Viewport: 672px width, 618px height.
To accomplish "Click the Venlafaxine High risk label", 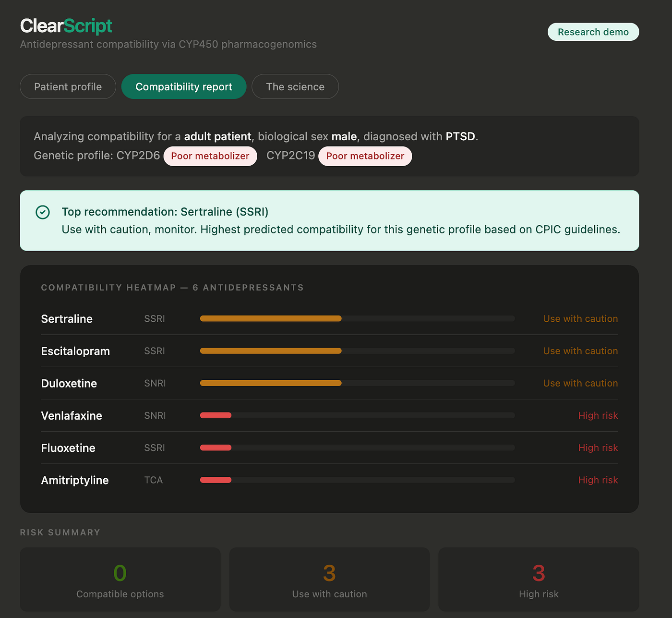I will (x=598, y=415).
